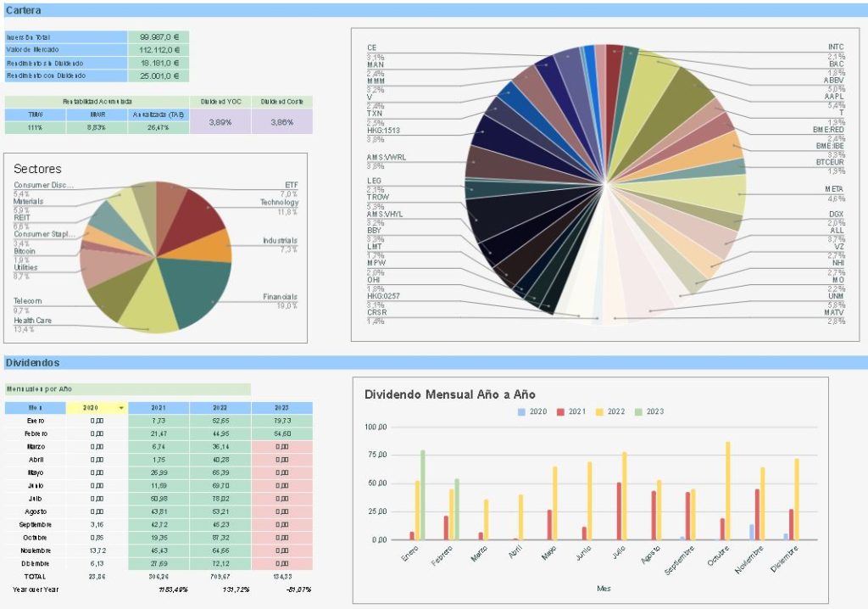The image size is (868, 609).
Task: Click the Industrials orange pie slice
Action: 217,246
